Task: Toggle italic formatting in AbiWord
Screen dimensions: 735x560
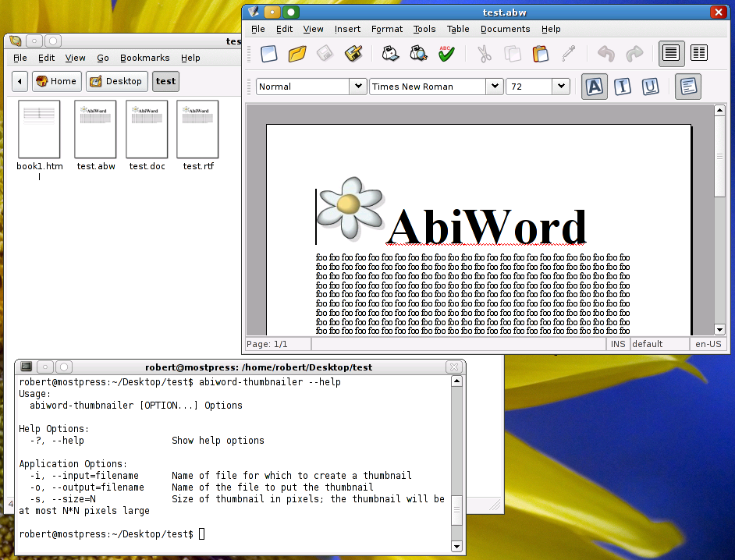Action: [x=623, y=87]
